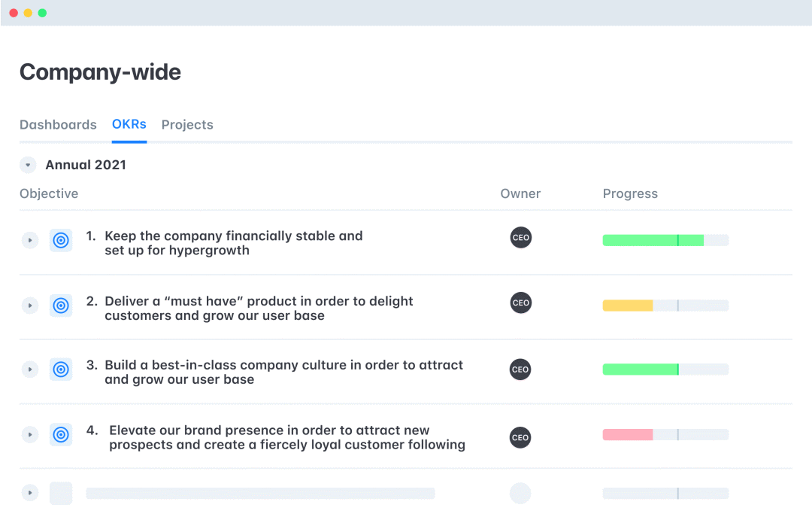Open the Projects tab

point(187,125)
